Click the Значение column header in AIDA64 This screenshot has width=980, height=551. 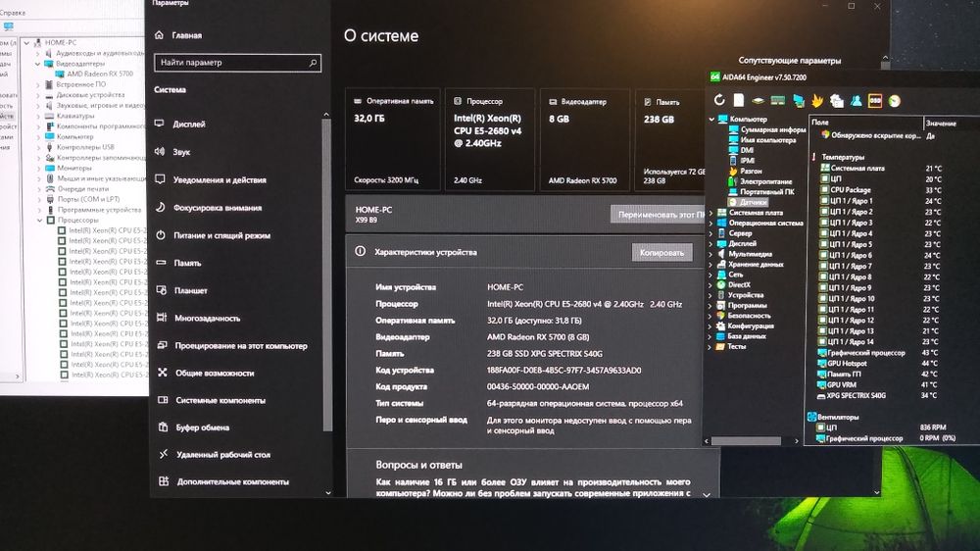click(952, 124)
